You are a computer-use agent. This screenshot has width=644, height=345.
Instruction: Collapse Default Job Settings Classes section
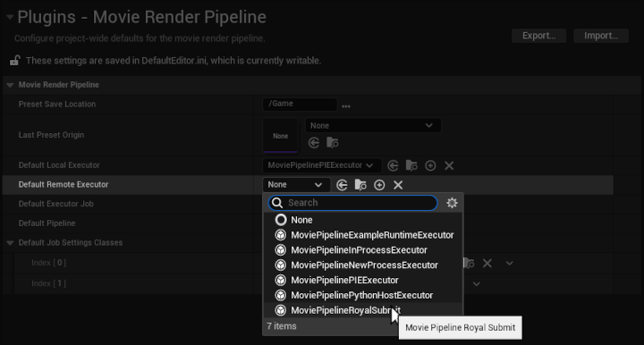pyautogui.click(x=10, y=243)
